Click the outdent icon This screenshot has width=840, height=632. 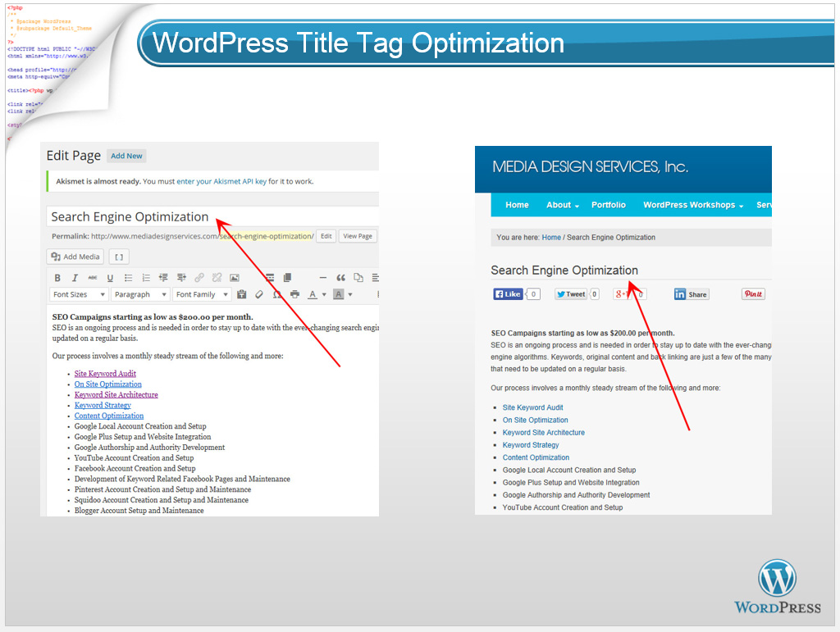point(163,278)
